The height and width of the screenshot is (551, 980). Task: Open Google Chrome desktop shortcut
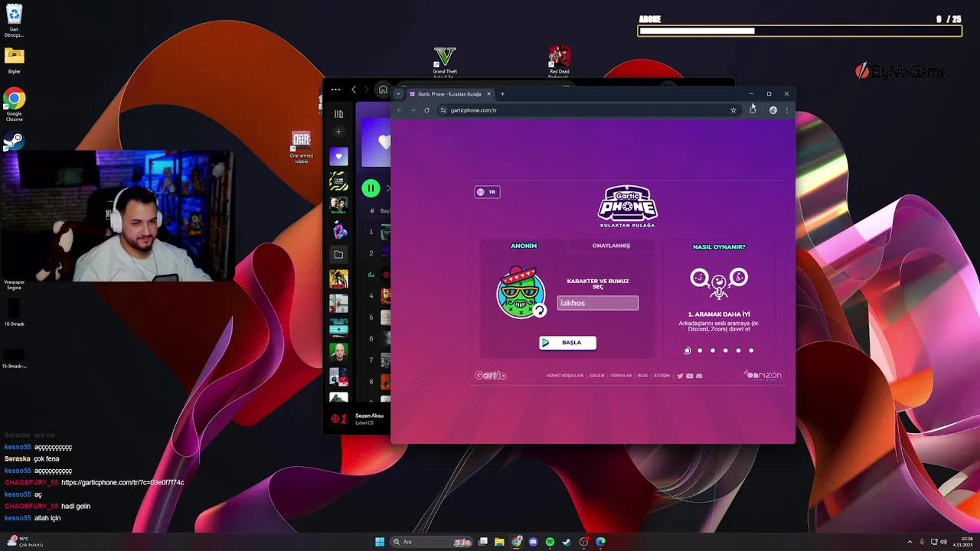tap(14, 104)
